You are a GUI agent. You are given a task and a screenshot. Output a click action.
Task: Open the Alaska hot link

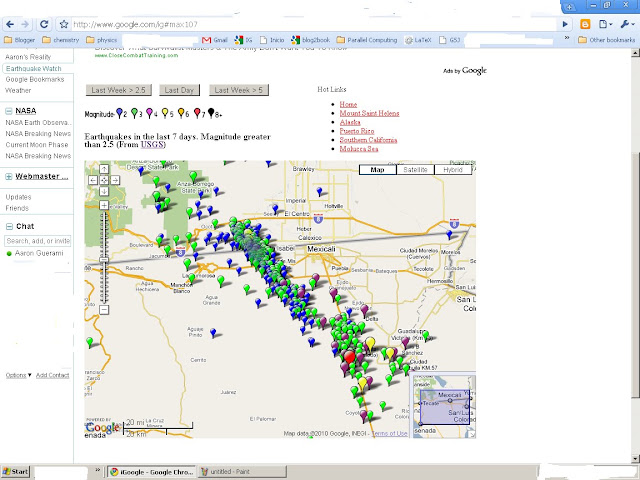pyautogui.click(x=350, y=122)
